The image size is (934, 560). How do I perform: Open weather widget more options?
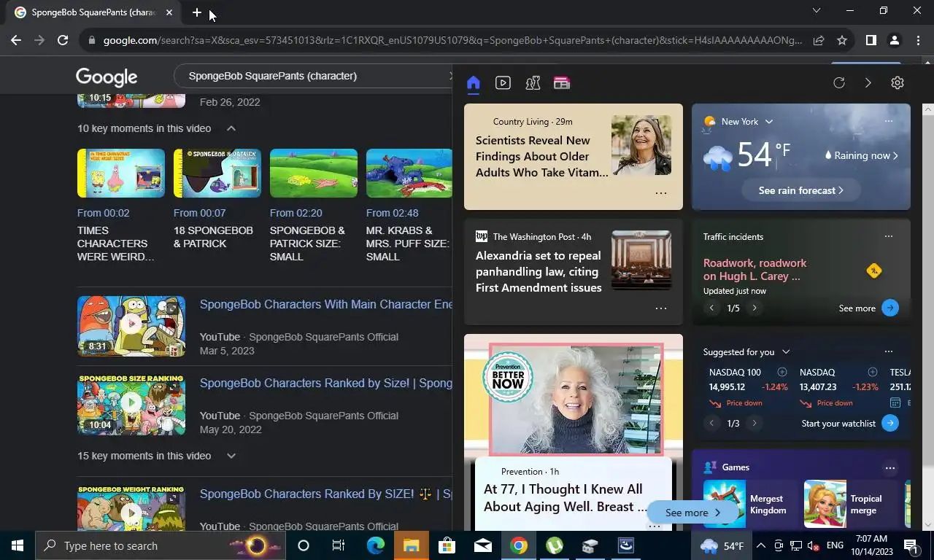(888, 121)
